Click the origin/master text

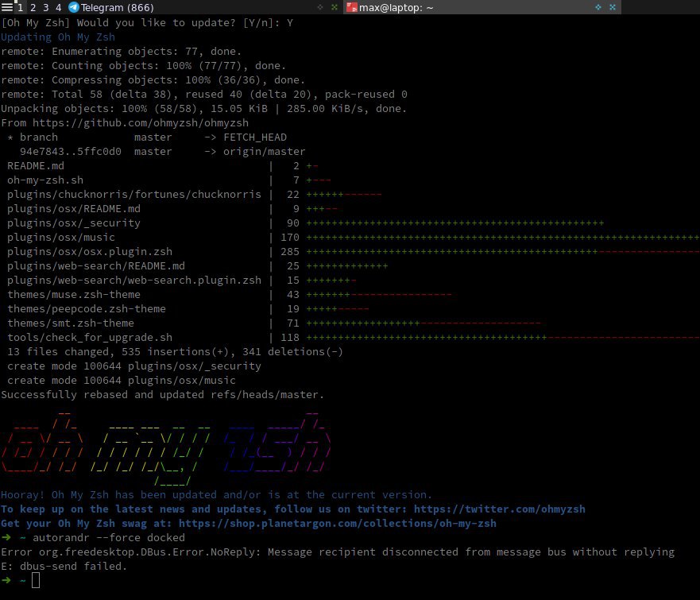265,151
